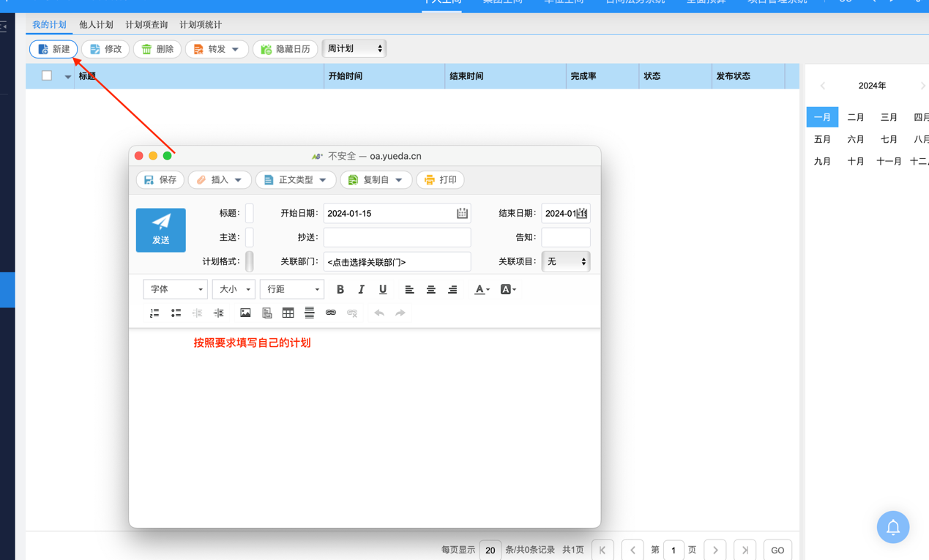Switch to the 他人计划 tab
Screen dimensions: 929x560
[96, 24]
